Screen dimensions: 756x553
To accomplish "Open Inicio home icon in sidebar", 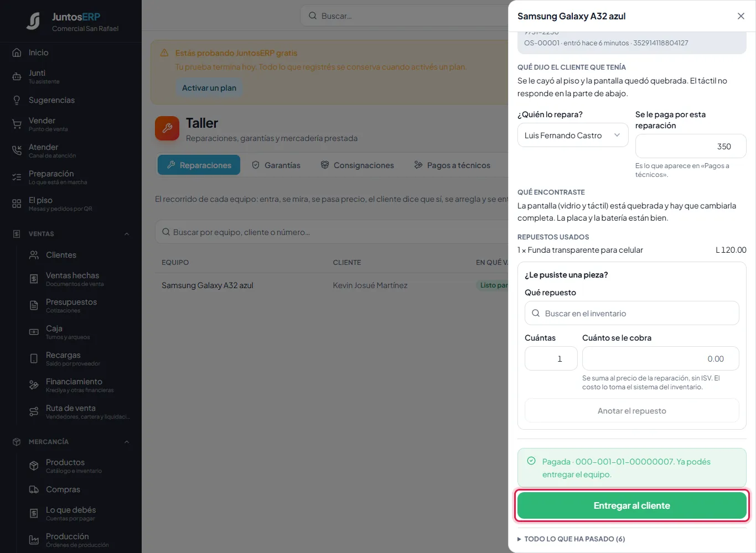I will 17,53.
